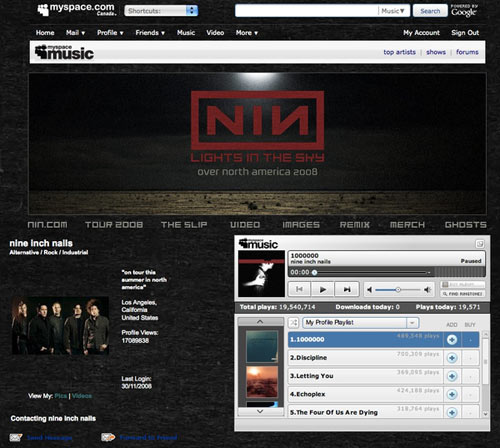The image size is (500, 448).
Task: Open the Shortcuts dropdown
Action: coord(161,11)
